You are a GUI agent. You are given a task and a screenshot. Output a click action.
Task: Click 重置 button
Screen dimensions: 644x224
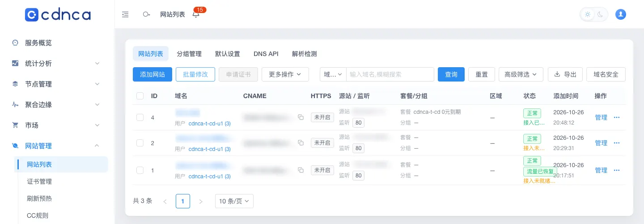482,74
